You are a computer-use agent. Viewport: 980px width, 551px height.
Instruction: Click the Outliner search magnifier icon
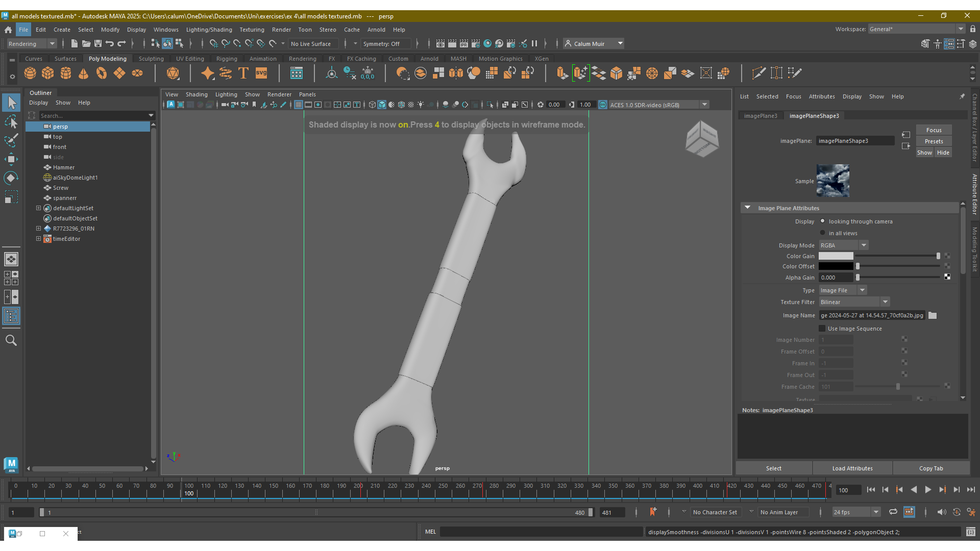(x=11, y=340)
